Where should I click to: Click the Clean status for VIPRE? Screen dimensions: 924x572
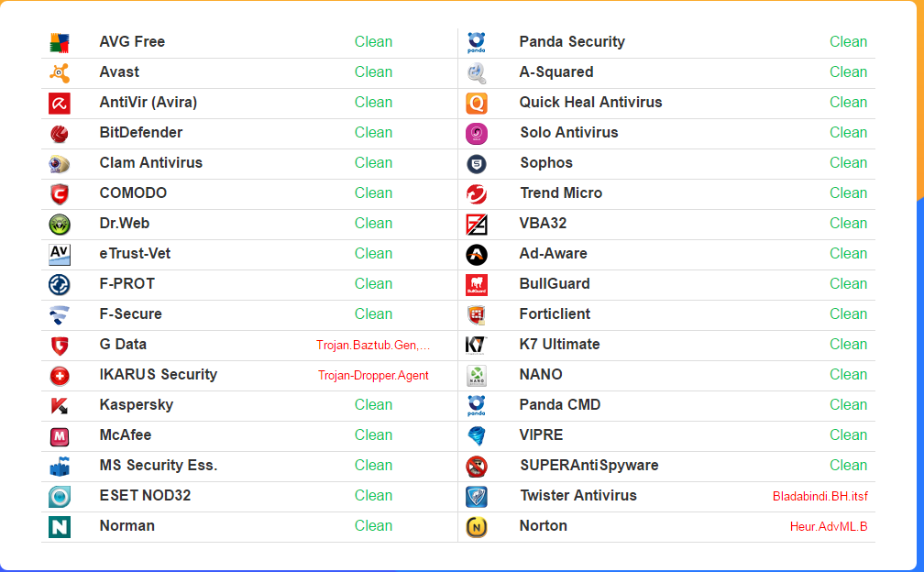tap(848, 434)
